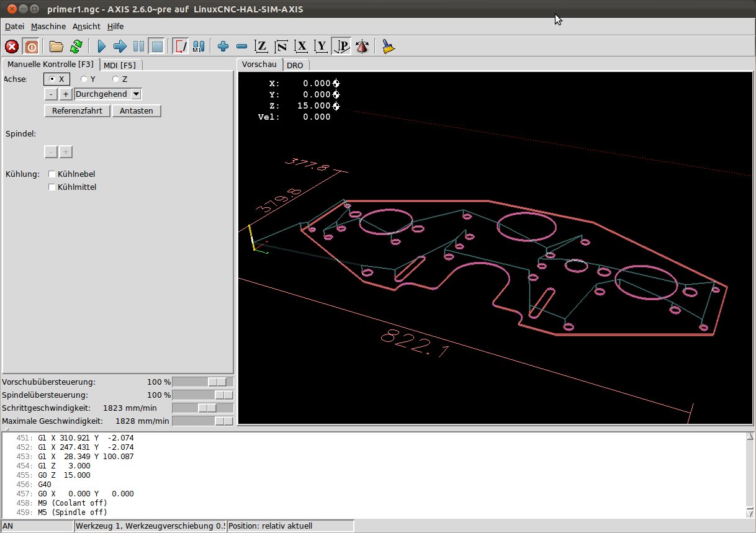
Task: Clear live plot with broom icon
Action: pyautogui.click(x=389, y=47)
